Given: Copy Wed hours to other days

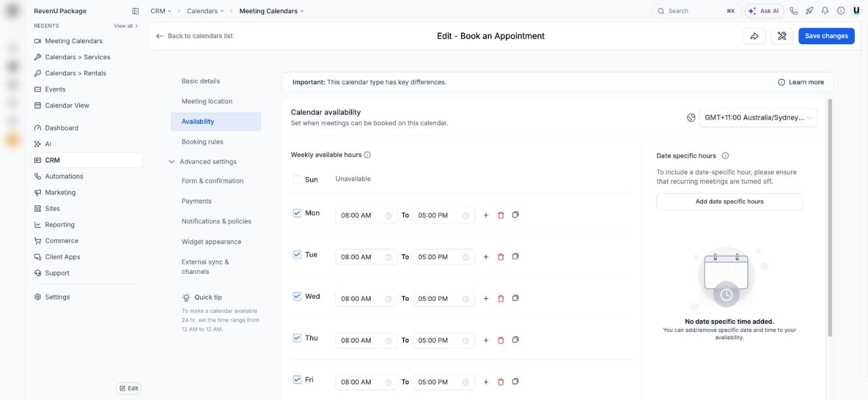Looking at the screenshot, I should [x=515, y=298].
